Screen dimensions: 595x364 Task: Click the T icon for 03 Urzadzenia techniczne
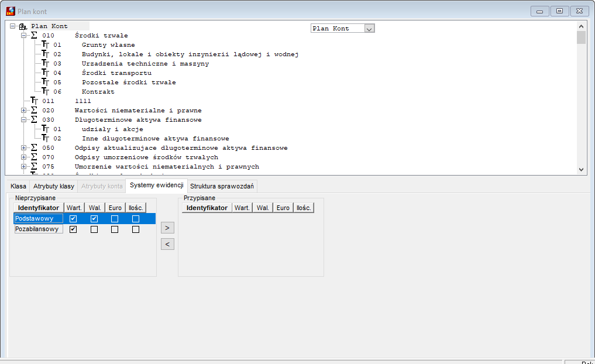tap(46, 63)
